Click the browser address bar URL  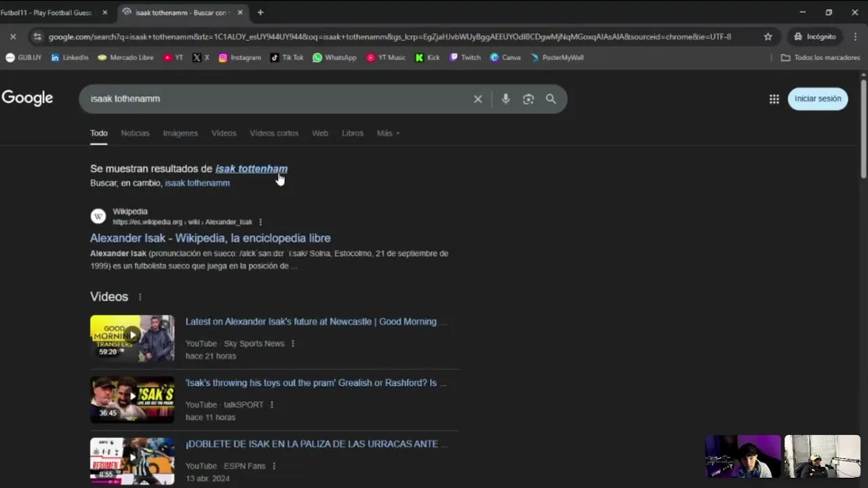[x=390, y=37]
